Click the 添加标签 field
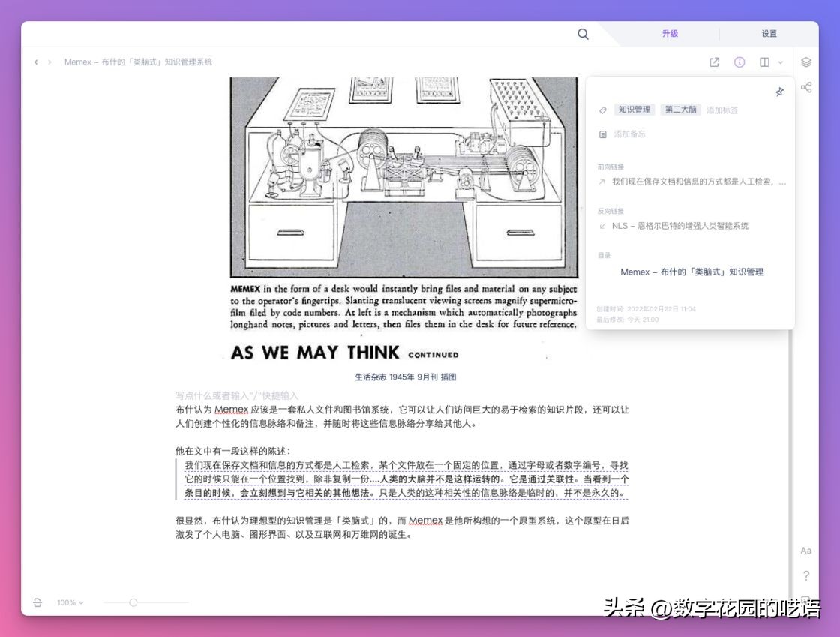840x637 pixels. click(x=722, y=110)
